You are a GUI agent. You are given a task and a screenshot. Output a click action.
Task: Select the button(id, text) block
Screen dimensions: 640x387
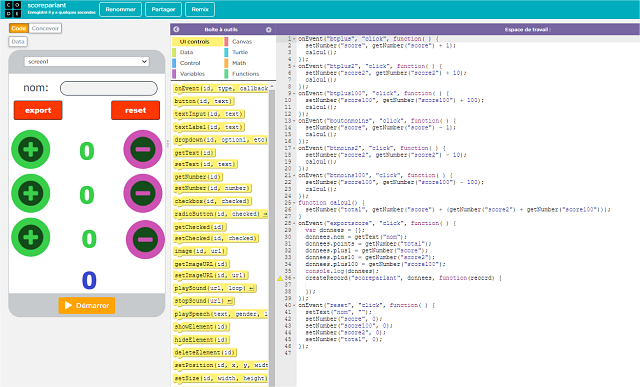pyautogui.click(x=204, y=101)
